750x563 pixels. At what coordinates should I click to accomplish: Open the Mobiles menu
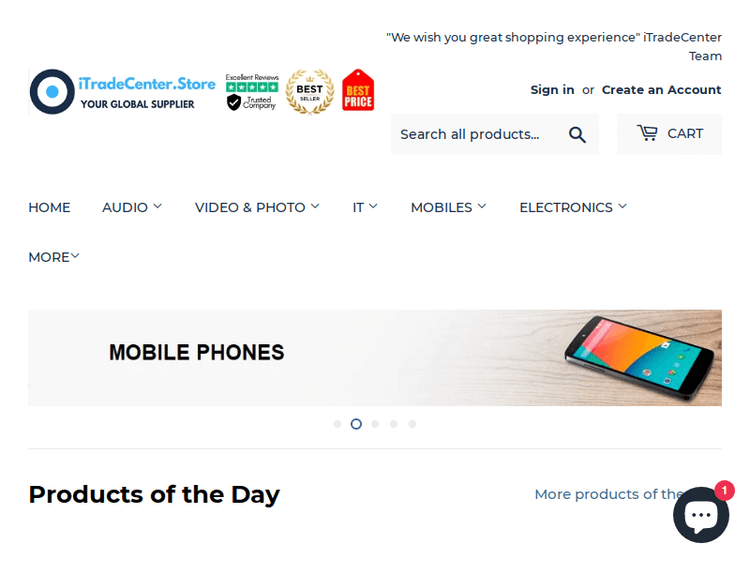point(448,207)
